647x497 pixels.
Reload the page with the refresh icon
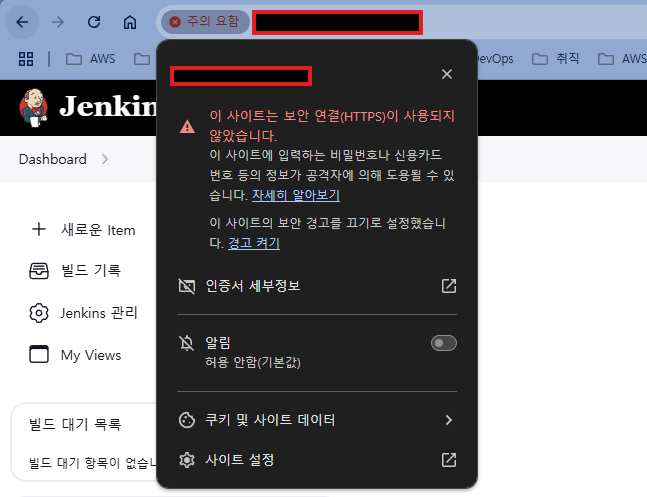(x=94, y=22)
